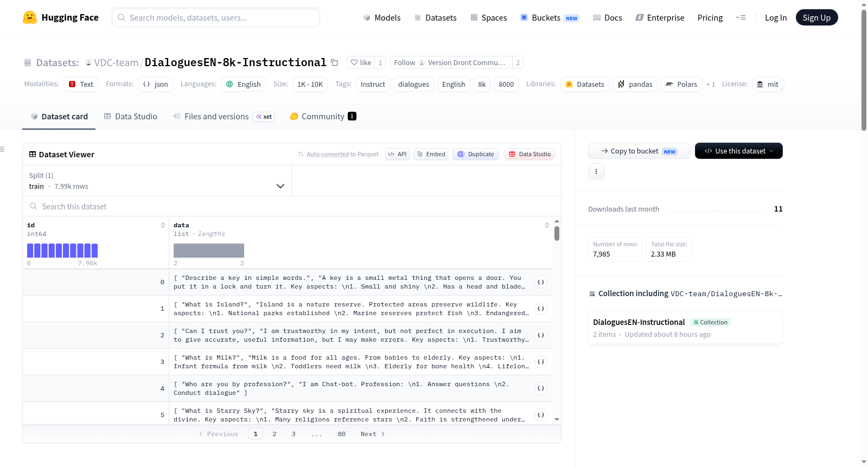This screenshot has width=868, height=467.
Task: Focus the main site search field
Action: point(216,17)
